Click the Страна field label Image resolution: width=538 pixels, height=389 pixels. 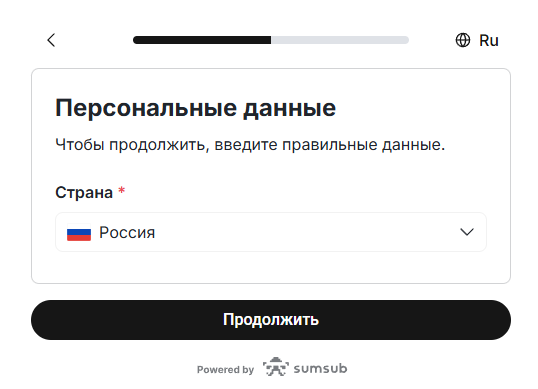[x=84, y=192]
